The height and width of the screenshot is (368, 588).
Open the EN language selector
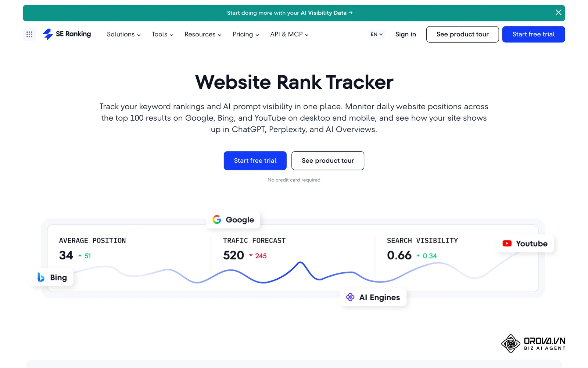(377, 34)
